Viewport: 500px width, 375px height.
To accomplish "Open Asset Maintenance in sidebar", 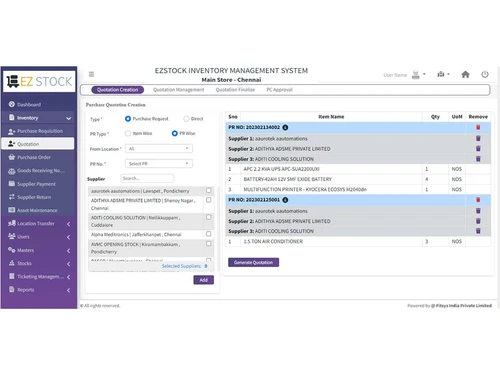I will point(38,210).
